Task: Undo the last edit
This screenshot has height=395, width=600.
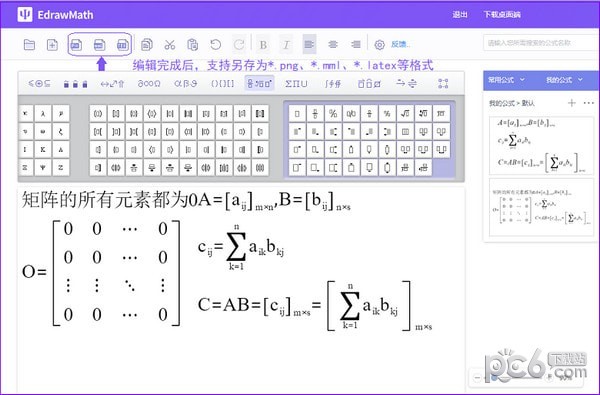Action: coord(216,45)
